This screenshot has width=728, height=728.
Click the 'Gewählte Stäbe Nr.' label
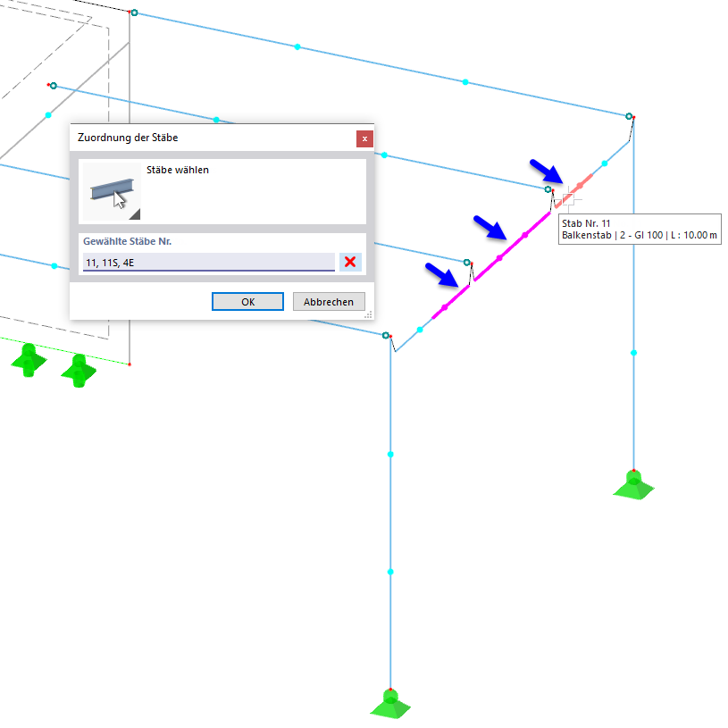tap(127, 241)
